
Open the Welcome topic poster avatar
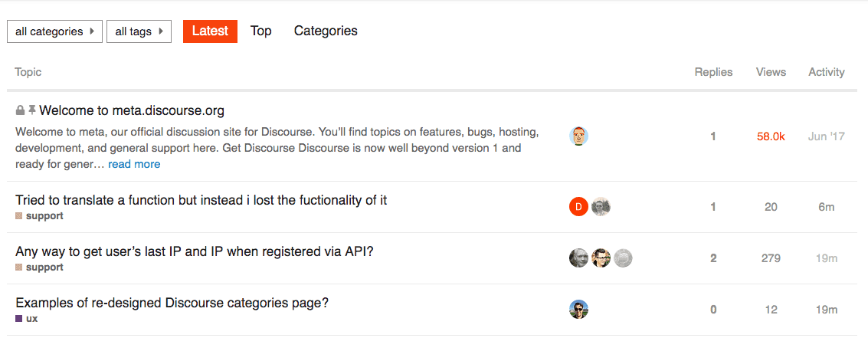coord(578,136)
